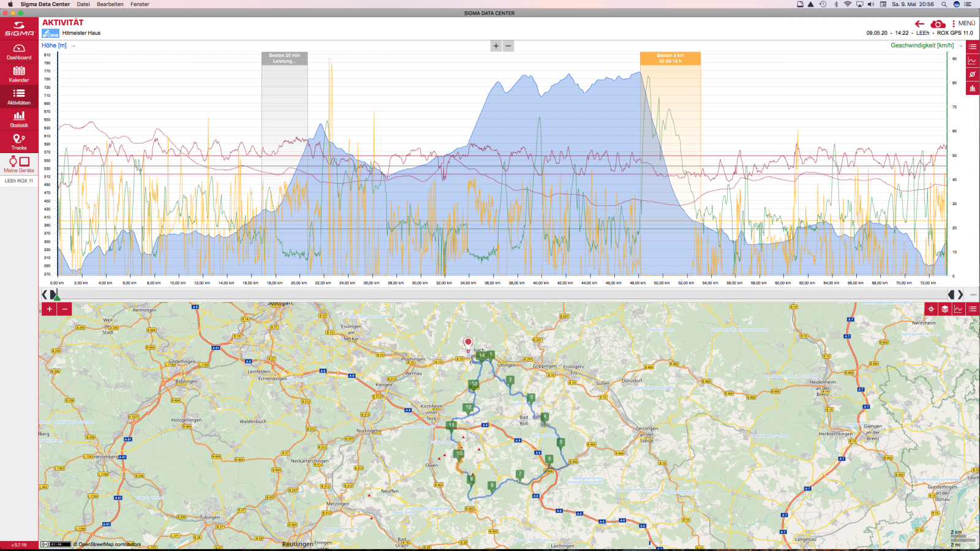Select the LEEh ROX 11 device entry

point(19,181)
